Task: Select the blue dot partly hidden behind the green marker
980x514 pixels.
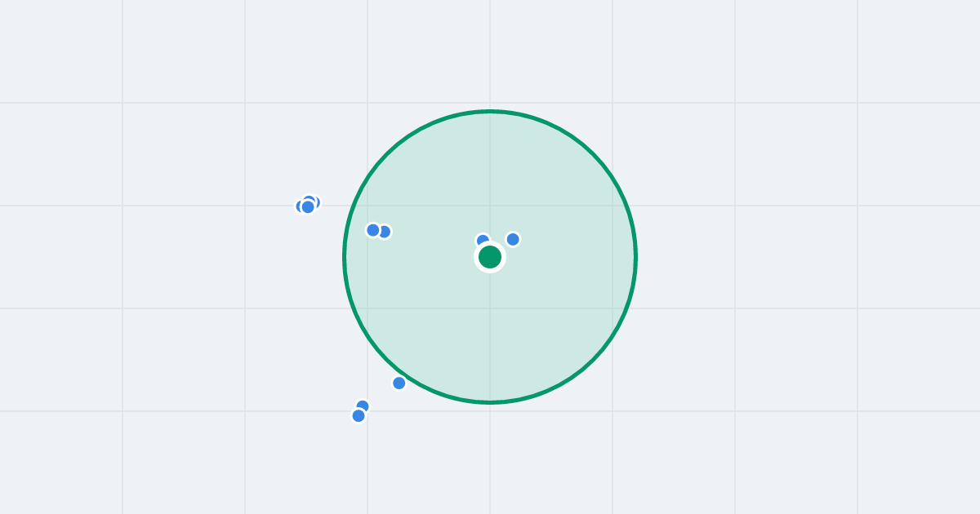Action: 483,241
